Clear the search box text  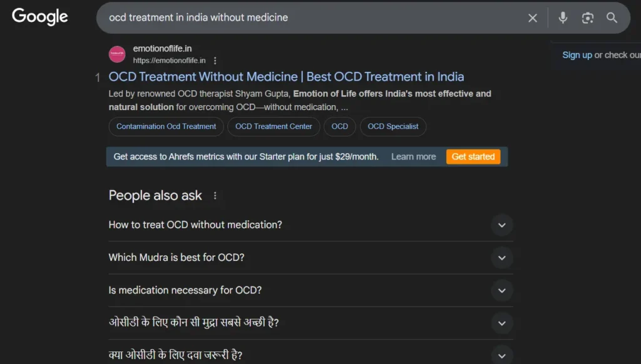point(532,18)
